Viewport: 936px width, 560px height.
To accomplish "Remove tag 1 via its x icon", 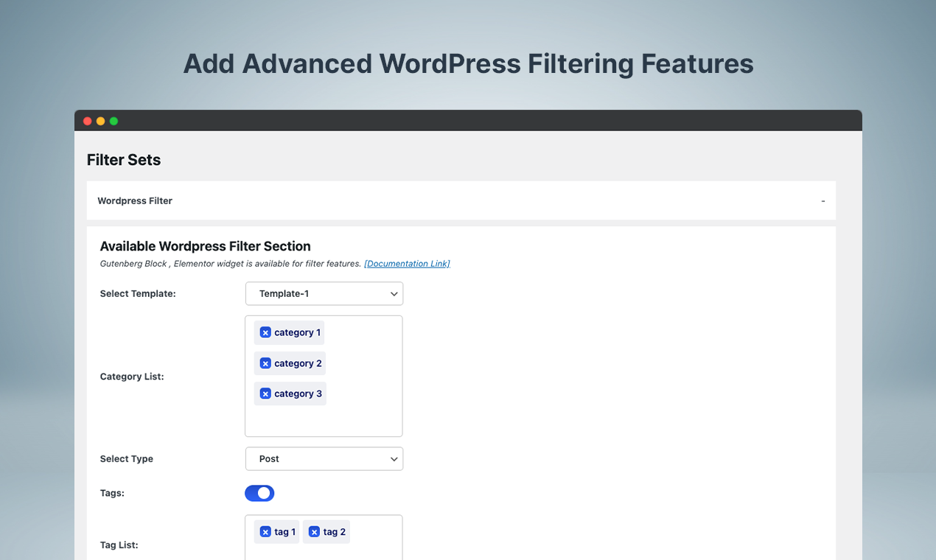I will (x=265, y=532).
